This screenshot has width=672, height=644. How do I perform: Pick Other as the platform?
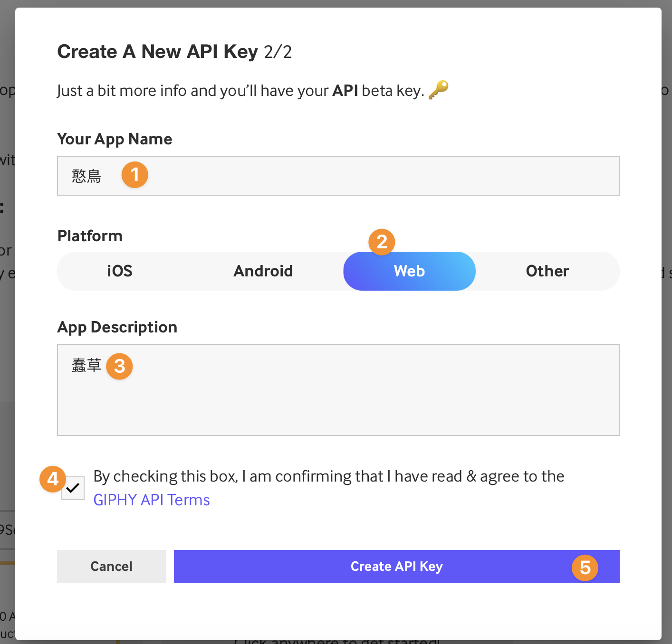coord(547,271)
